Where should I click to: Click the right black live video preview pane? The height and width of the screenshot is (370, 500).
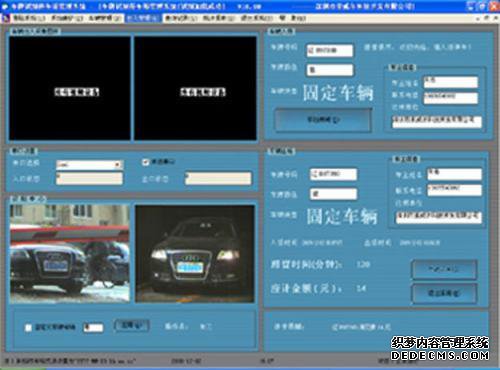pyautogui.click(x=195, y=88)
